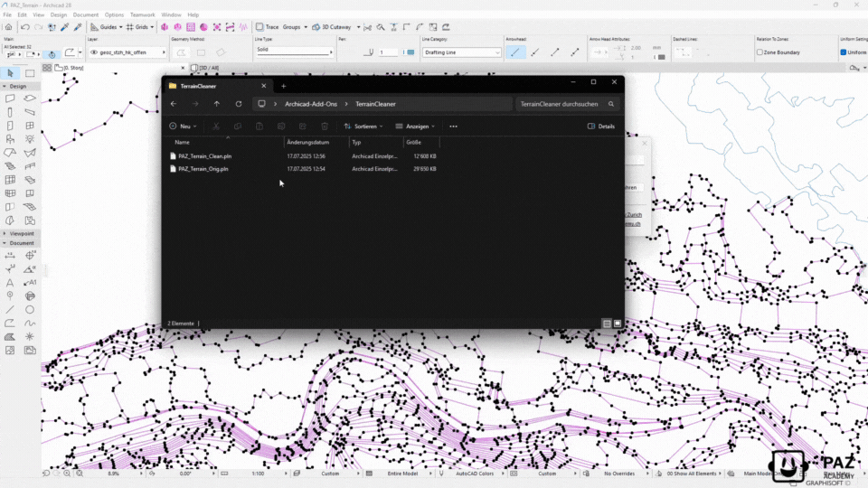The width and height of the screenshot is (868, 488).
Task: Open the Sortieren dropdown in Explorer
Action: pyautogui.click(x=363, y=127)
